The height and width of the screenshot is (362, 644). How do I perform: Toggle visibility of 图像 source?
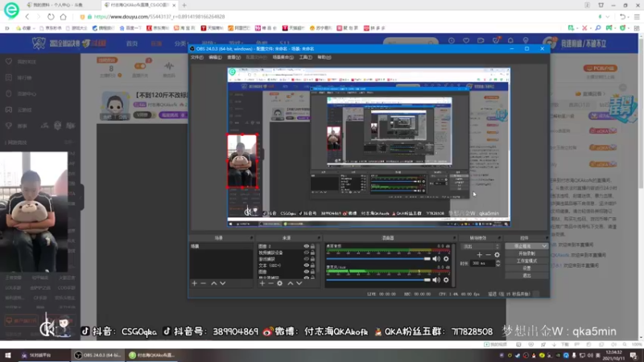click(x=306, y=272)
